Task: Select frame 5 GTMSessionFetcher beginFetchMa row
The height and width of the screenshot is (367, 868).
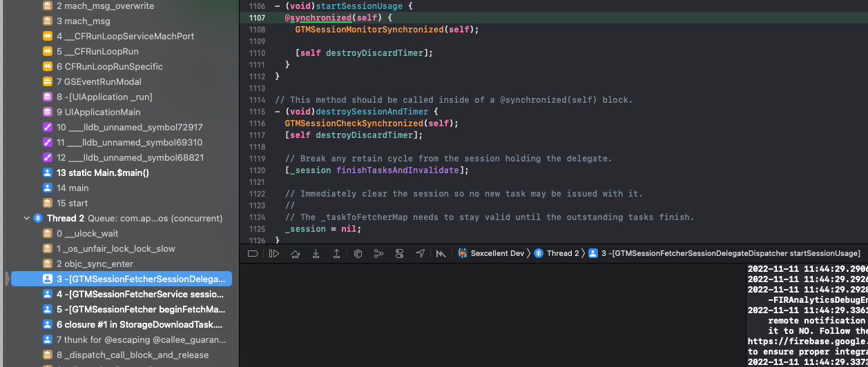Action: tap(121, 309)
